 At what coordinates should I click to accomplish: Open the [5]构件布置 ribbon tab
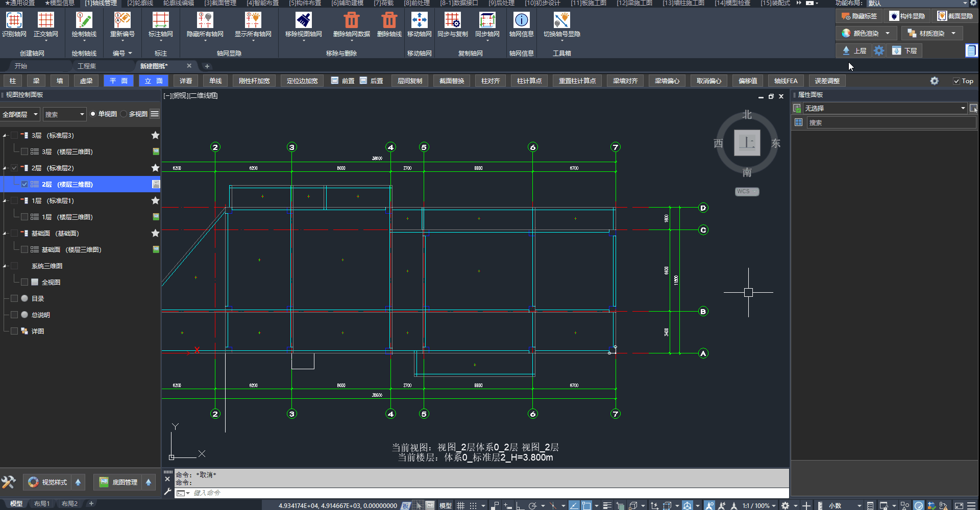[305, 3]
